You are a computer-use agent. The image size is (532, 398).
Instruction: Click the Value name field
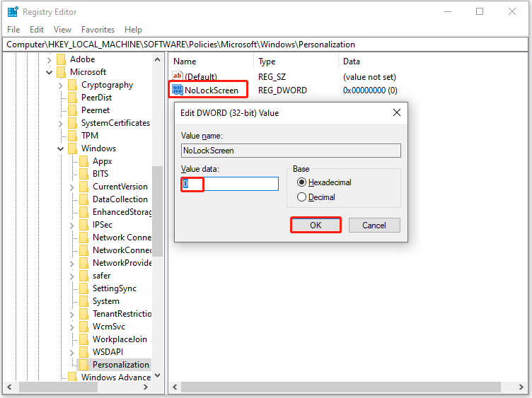click(x=291, y=151)
